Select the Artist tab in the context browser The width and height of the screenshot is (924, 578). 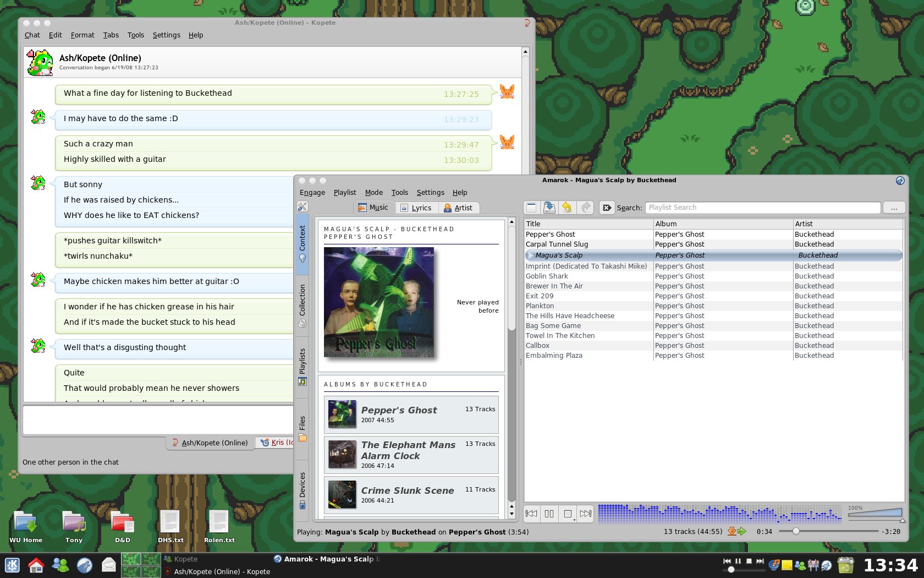click(458, 208)
